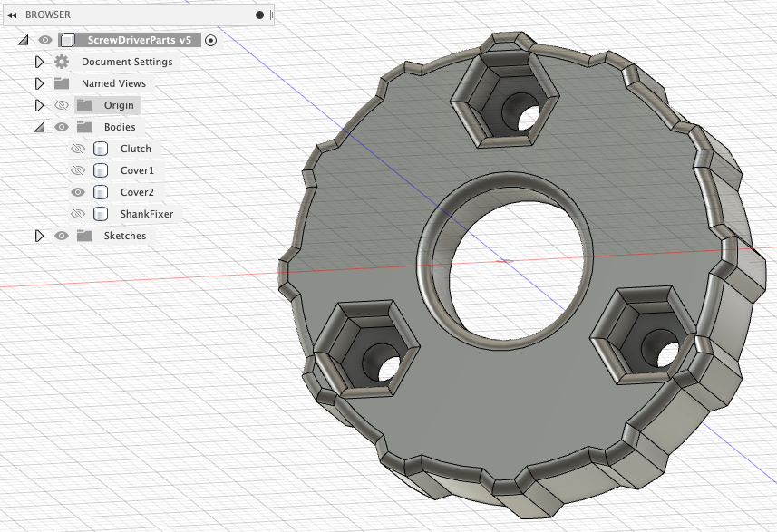Select the Clutch body label
The width and height of the screenshot is (777, 532).
point(135,149)
